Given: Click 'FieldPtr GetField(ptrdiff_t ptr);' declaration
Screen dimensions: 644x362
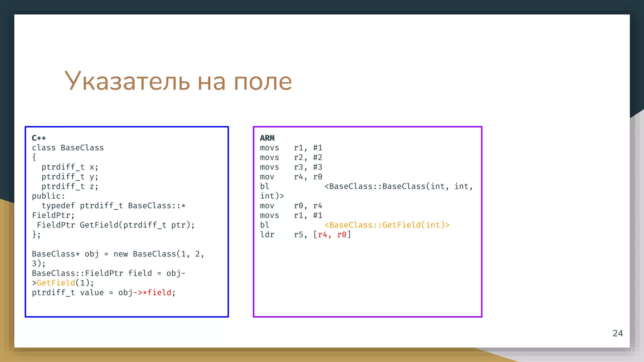Looking at the screenshot, I should [116, 225].
